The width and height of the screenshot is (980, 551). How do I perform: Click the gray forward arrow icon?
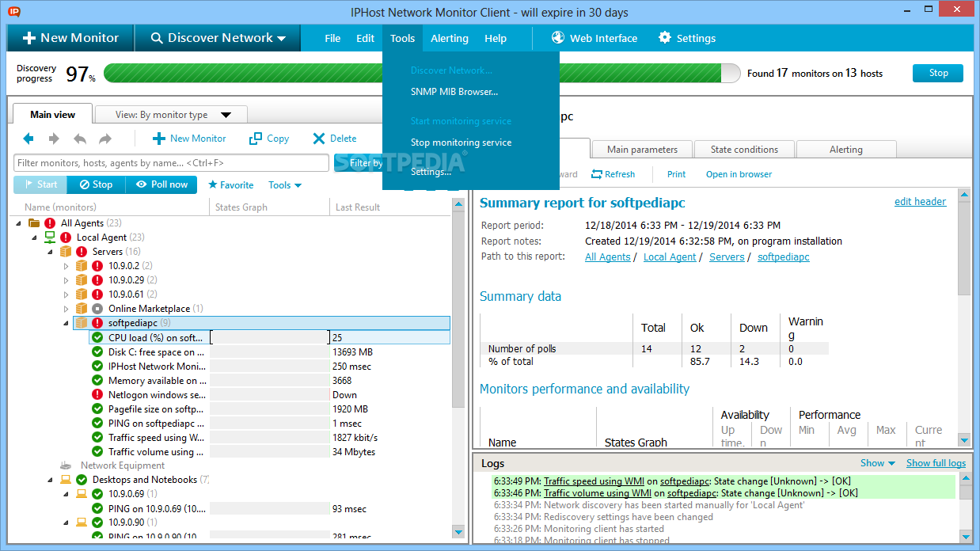[x=54, y=139]
